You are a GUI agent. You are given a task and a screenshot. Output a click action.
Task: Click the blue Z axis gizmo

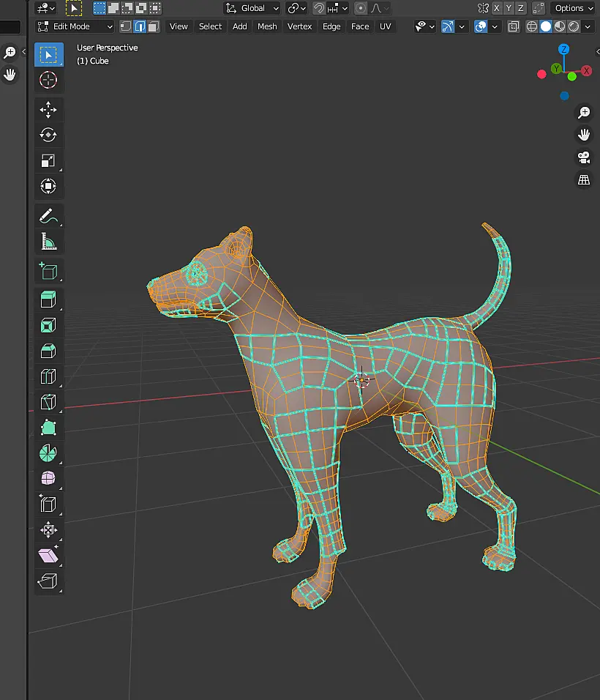564,49
